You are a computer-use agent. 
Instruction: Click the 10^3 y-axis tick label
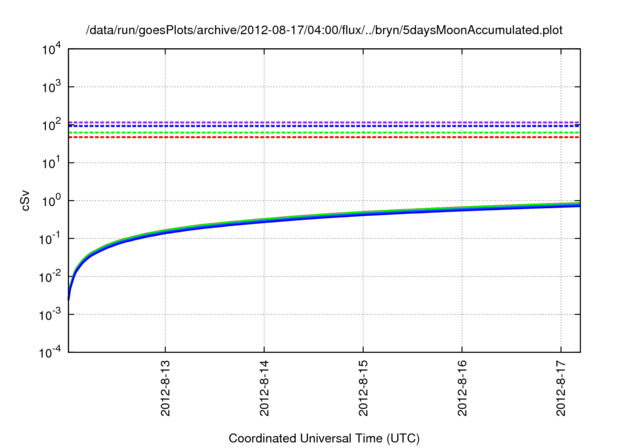pyautogui.click(x=50, y=87)
